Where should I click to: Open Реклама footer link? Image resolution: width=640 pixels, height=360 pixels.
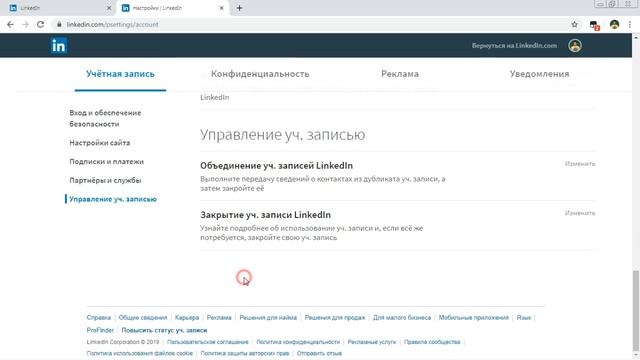point(219,318)
